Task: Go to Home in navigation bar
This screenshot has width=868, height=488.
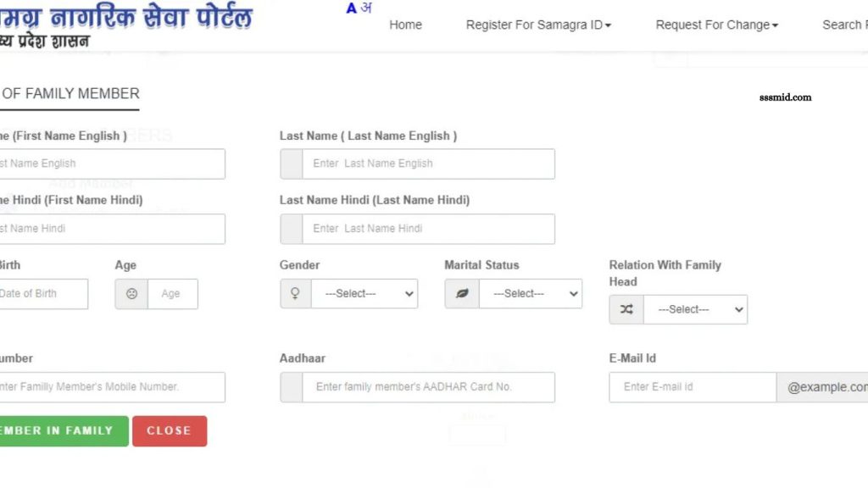Action: 405,25
